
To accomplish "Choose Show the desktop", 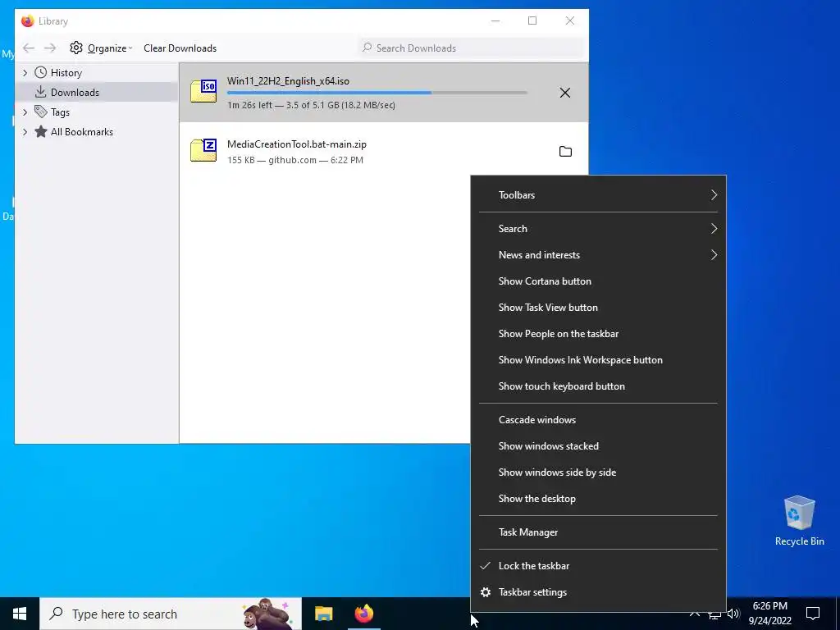I will [x=598, y=499].
